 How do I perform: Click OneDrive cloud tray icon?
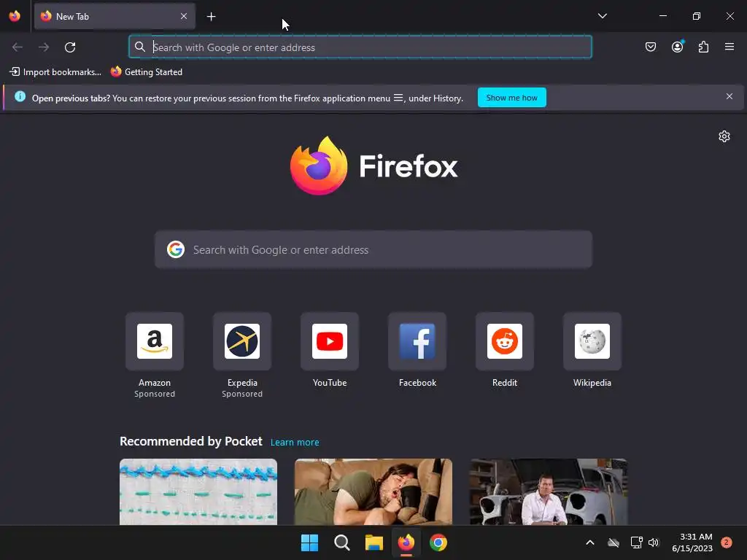pos(614,542)
